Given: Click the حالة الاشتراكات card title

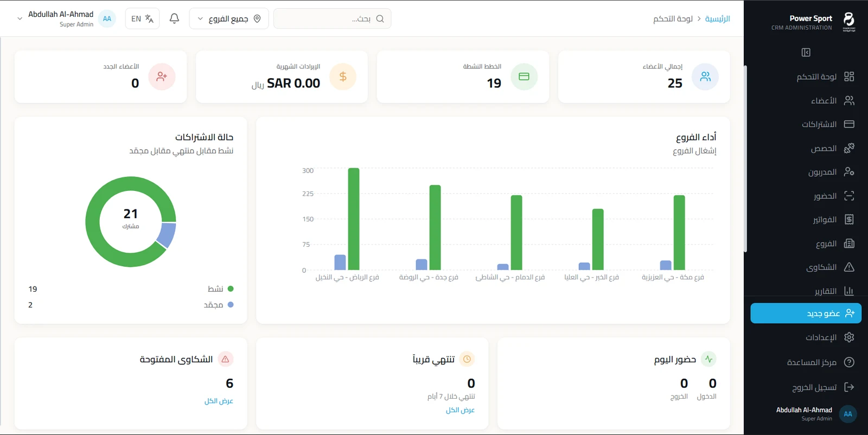Looking at the screenshot, I should pos(204,137).
